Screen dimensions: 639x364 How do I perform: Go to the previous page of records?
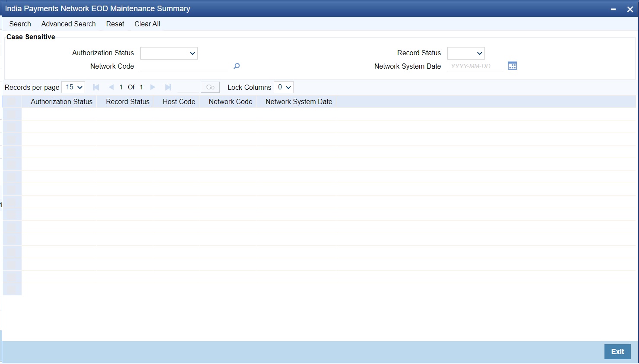click(111, 87)
